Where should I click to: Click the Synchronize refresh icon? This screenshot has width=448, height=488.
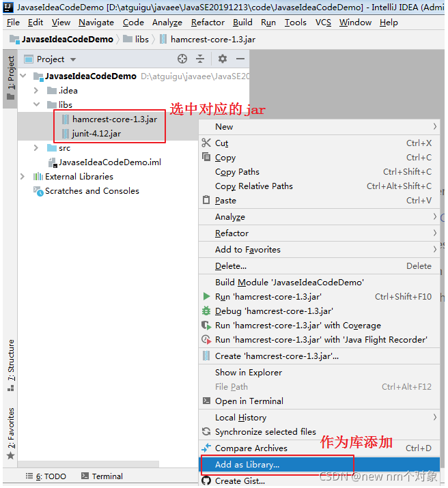click(206, 431)
